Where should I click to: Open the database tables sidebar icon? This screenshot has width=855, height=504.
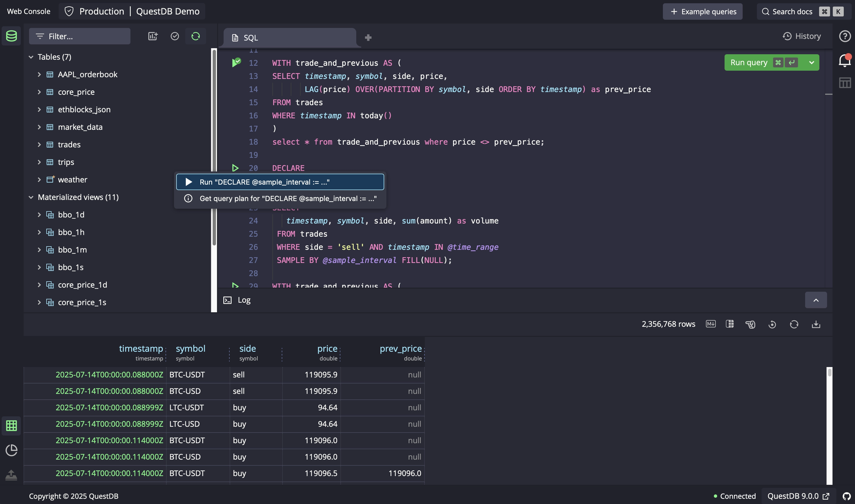coord(11,36)
